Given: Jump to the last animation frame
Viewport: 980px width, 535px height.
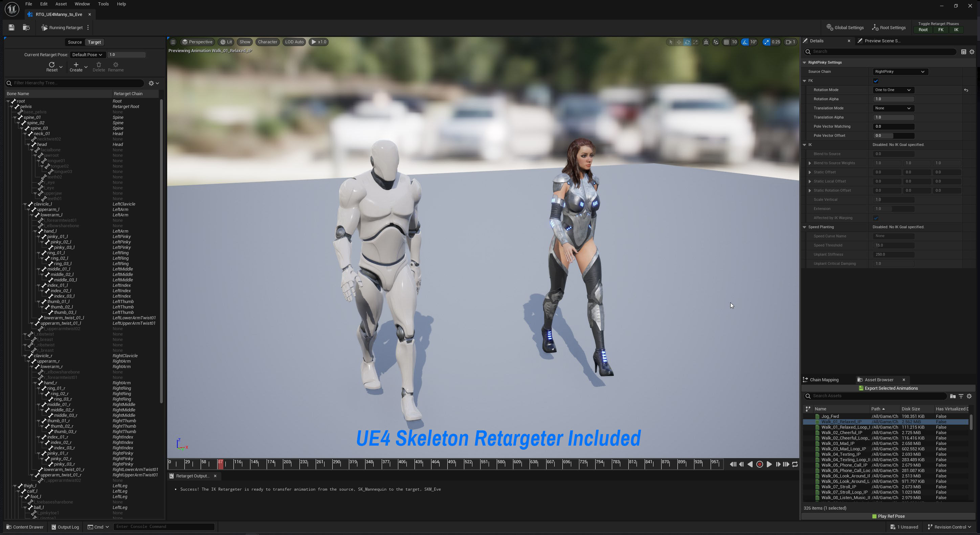Looking at the screenshot, I should pos(786,464).
